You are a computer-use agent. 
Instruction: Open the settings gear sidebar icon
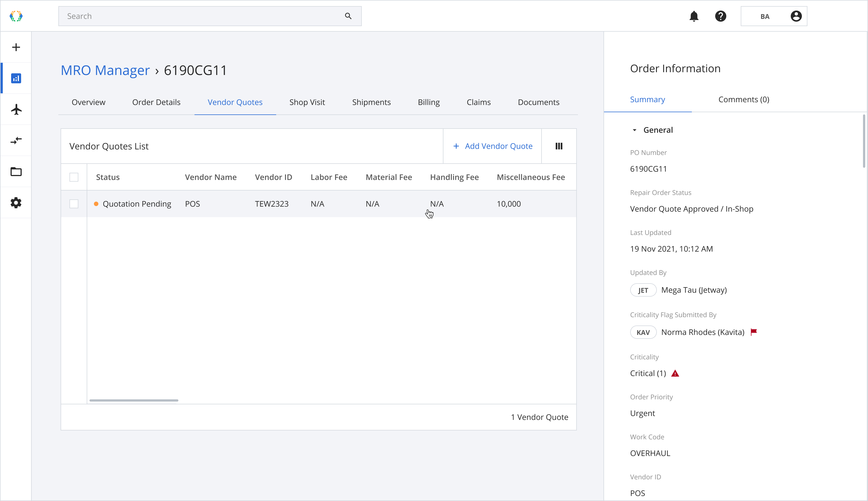coord(16,203)
